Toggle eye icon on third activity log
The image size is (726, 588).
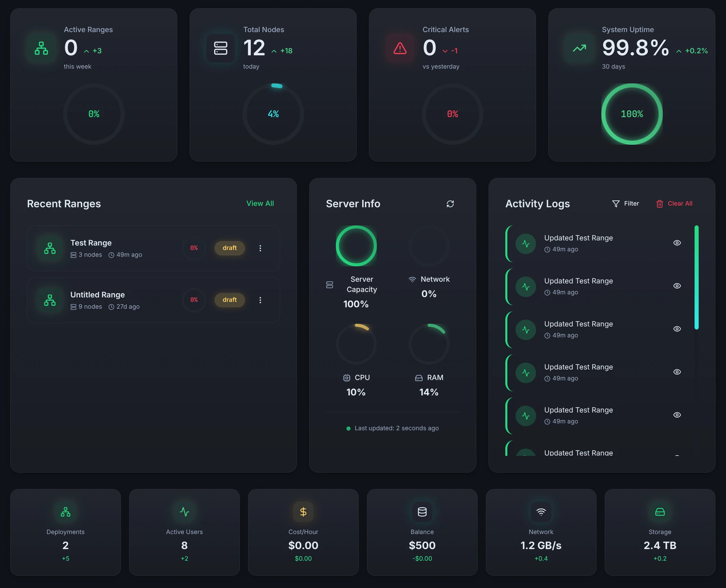[x=677, y=329]
